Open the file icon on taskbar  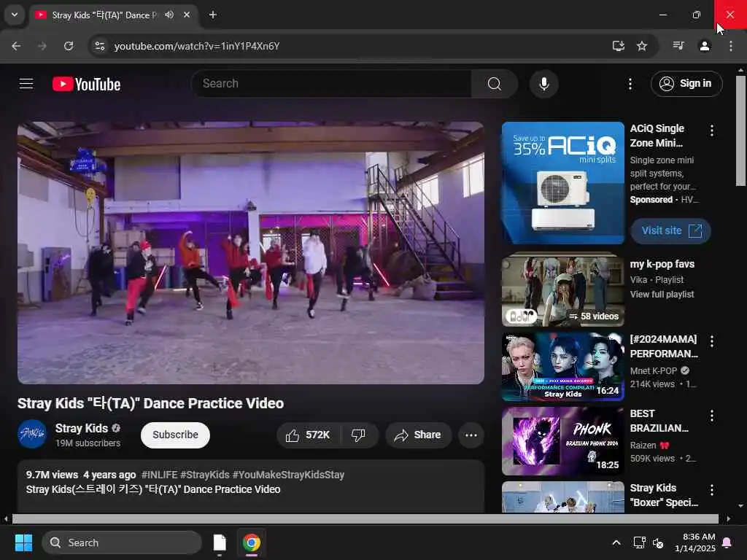(219, 542)
